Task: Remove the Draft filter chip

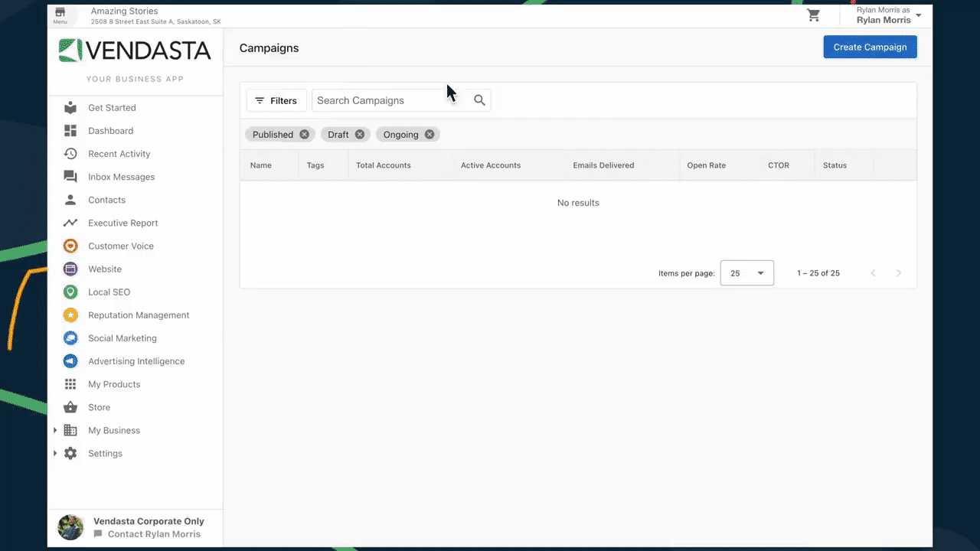Action: pyautogui.click(x=359, y=134)
